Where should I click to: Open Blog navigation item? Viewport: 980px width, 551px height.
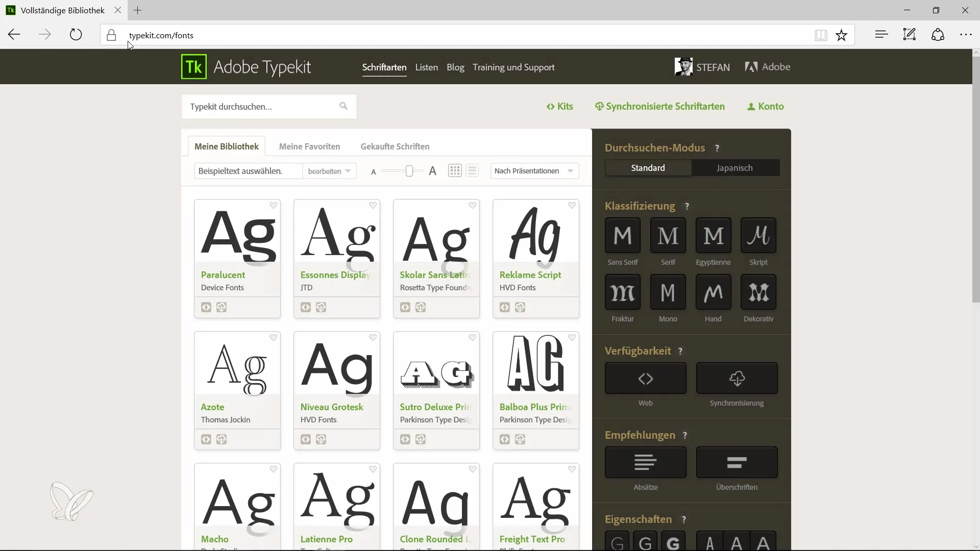(455, 67)
